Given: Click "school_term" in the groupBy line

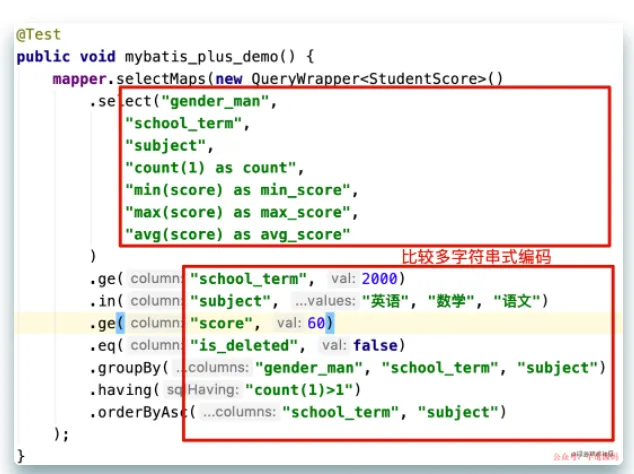Looking at the screenshot, I should click(x=440, y=368).
